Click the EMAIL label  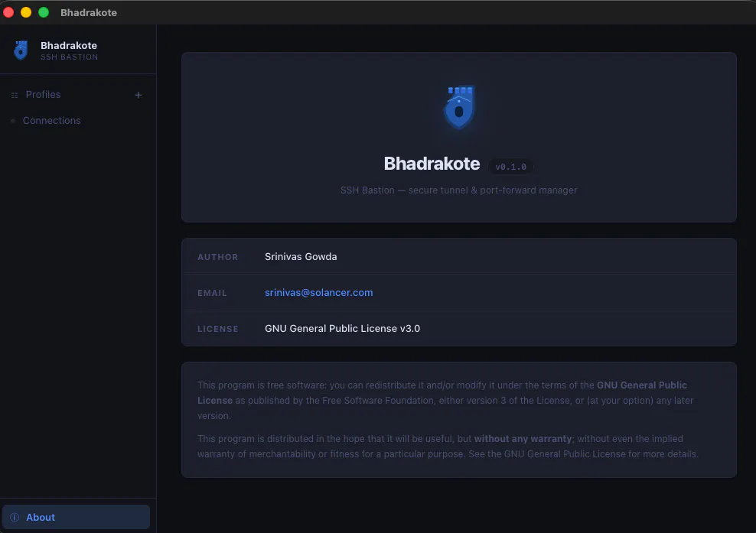point(212,293)
